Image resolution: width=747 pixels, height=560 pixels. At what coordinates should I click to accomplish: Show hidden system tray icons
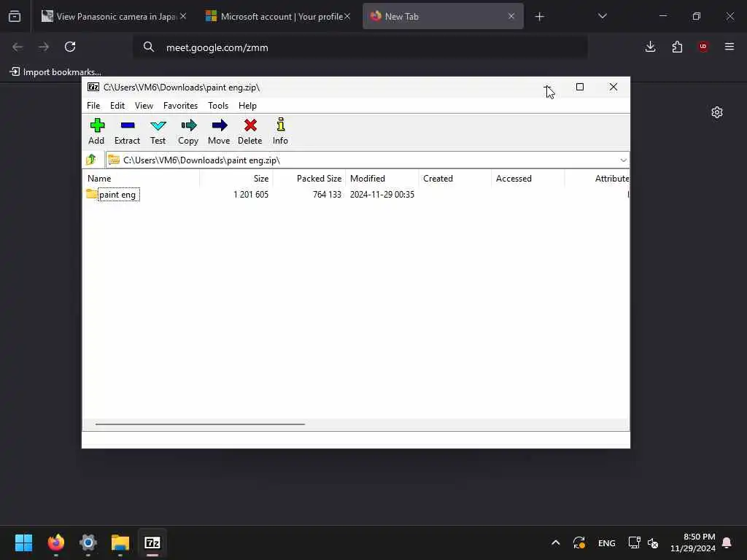point(555,542)
